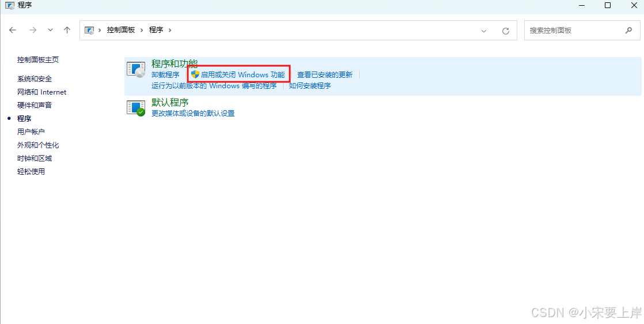Click the shield icon before 启用或关闭
This screenshot has width=644, height=324.
tap(195, 74)
